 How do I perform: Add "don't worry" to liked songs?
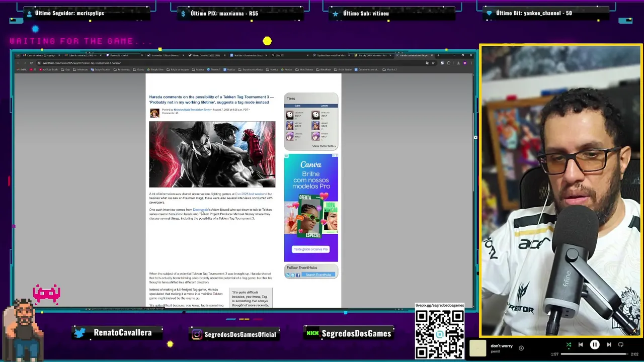pos(521,348)
